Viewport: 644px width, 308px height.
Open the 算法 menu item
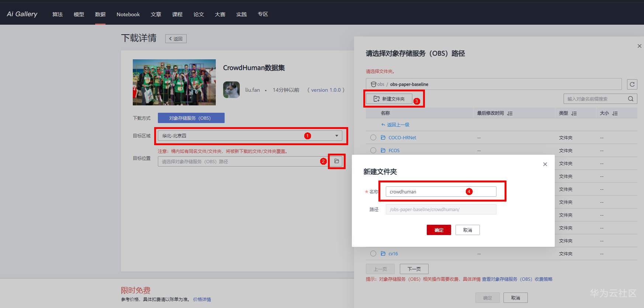58,14
